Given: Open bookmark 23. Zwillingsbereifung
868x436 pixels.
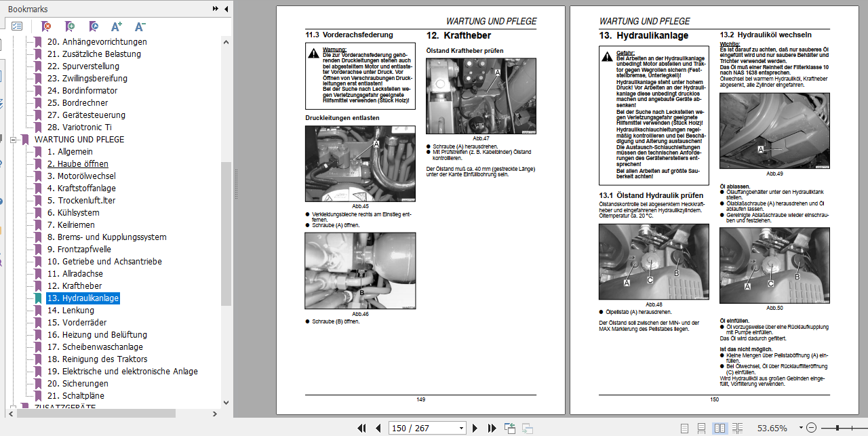Looking at the screenshot, I should coord(87,79).
